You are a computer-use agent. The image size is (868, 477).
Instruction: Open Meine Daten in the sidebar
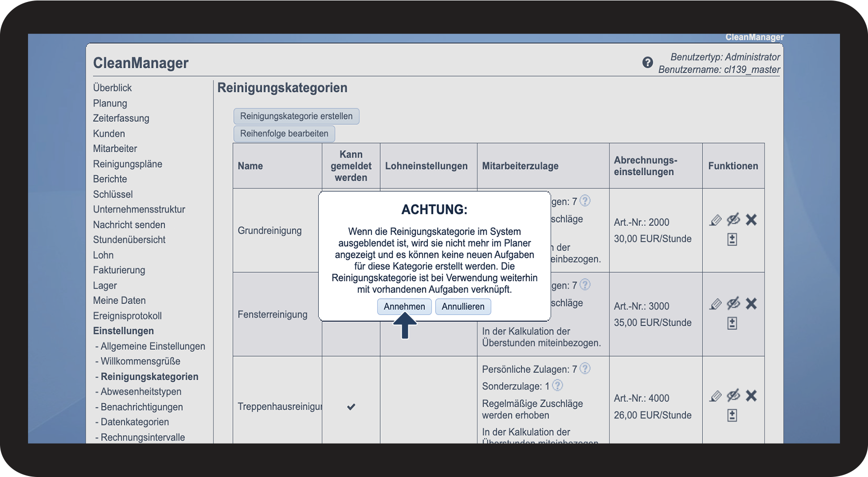tap(119, 301)
